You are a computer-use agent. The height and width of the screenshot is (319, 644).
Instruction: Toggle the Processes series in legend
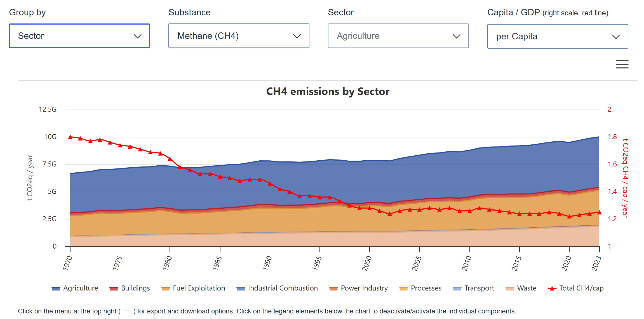pyautogui.click(x=426, y=288)
